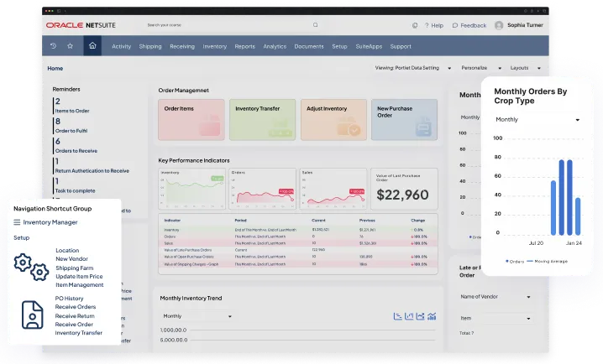Click the Home icon in navigation bar

point(92,46)
